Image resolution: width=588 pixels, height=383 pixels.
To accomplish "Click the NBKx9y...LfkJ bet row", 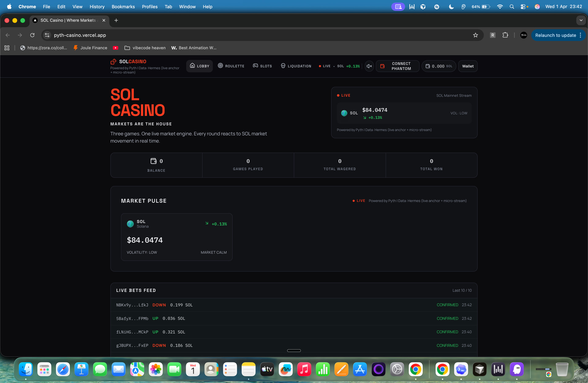I will 294,305.
